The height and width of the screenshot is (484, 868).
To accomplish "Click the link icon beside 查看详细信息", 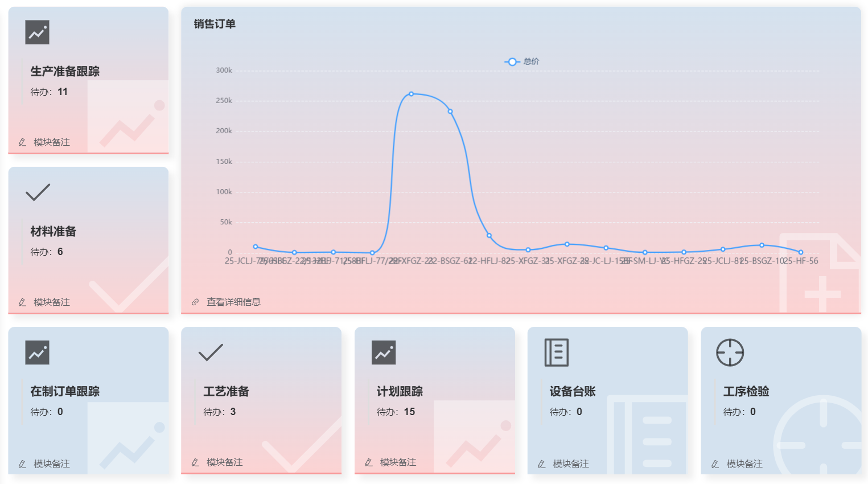I will [x=194, y=302].
